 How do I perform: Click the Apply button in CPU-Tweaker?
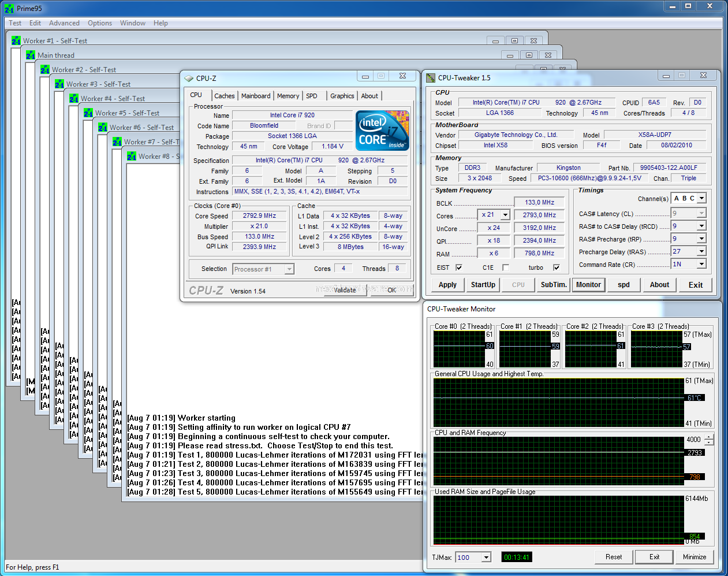[447, 285]
